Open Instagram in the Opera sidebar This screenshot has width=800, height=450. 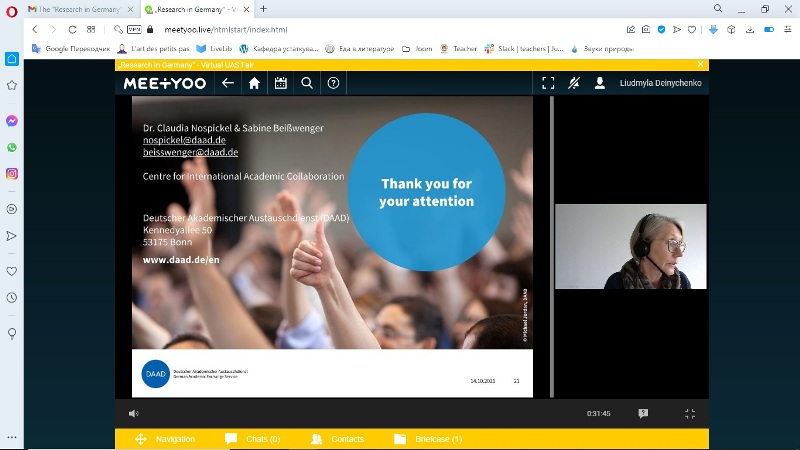pos(12,173)
